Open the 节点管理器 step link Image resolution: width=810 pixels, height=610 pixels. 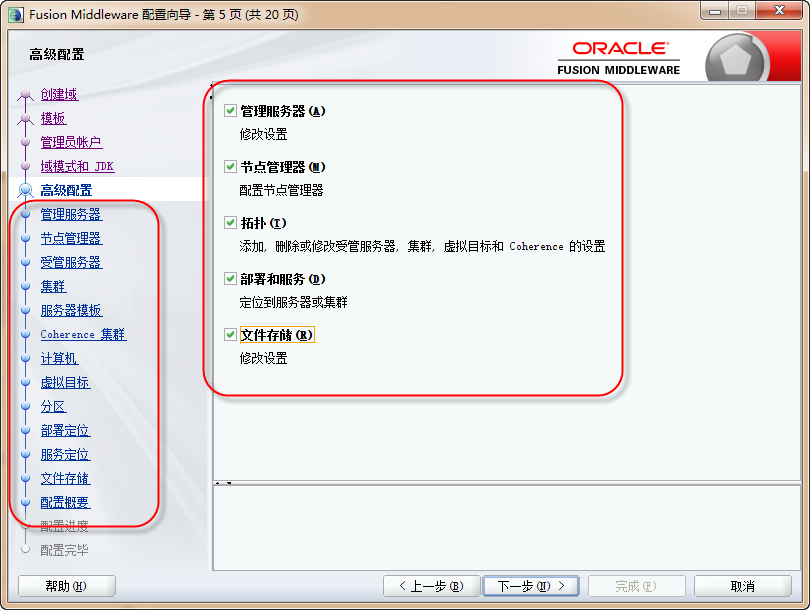click(x=71, y=239)
